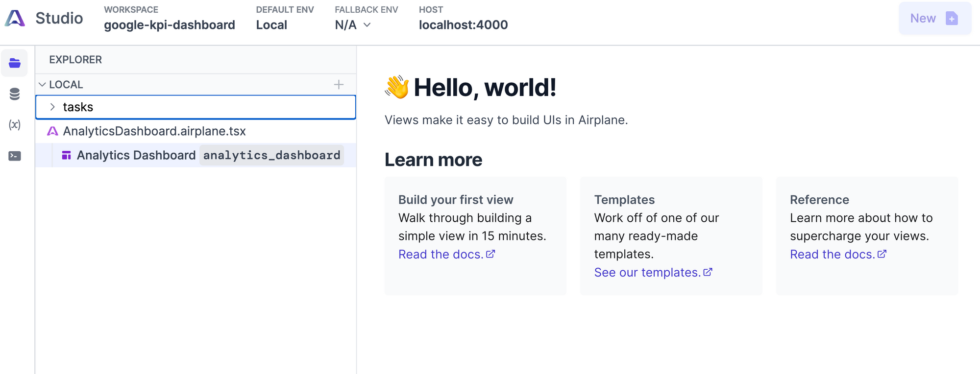Viewport: 980px width, 374px height.
Task: Open the terminal console sidebar icon
Action: [15, 156]
